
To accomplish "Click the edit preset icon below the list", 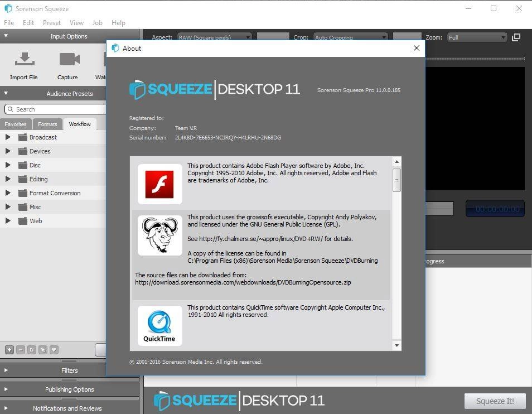I will click(32, 349).
